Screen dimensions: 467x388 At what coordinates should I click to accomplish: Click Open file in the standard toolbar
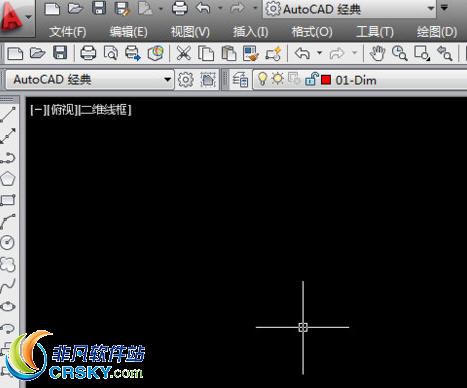37,53
